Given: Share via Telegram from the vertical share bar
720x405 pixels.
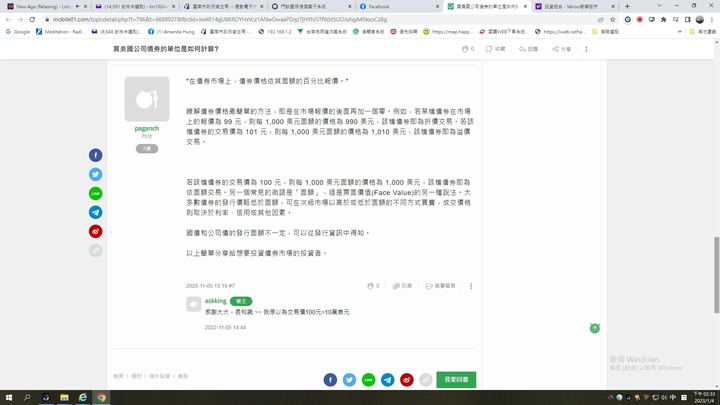Looking at the screenshot, I should click(x=96, y=212).
